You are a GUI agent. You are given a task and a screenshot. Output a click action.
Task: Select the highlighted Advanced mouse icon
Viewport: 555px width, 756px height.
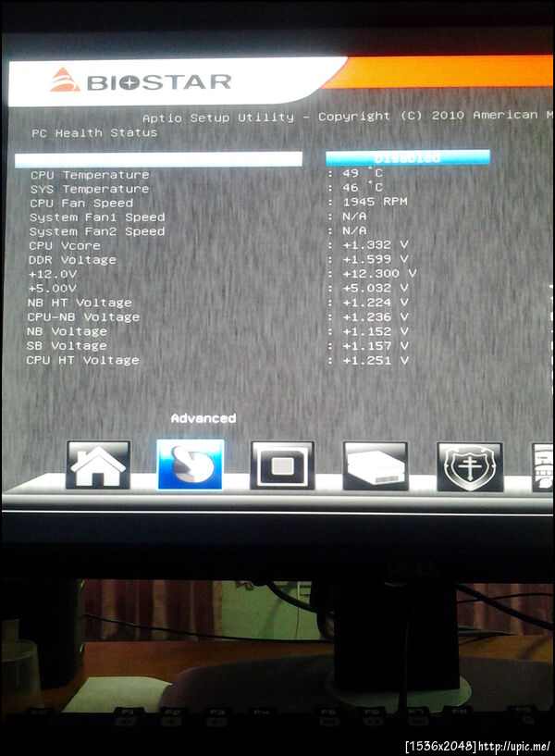pos(191,465)
